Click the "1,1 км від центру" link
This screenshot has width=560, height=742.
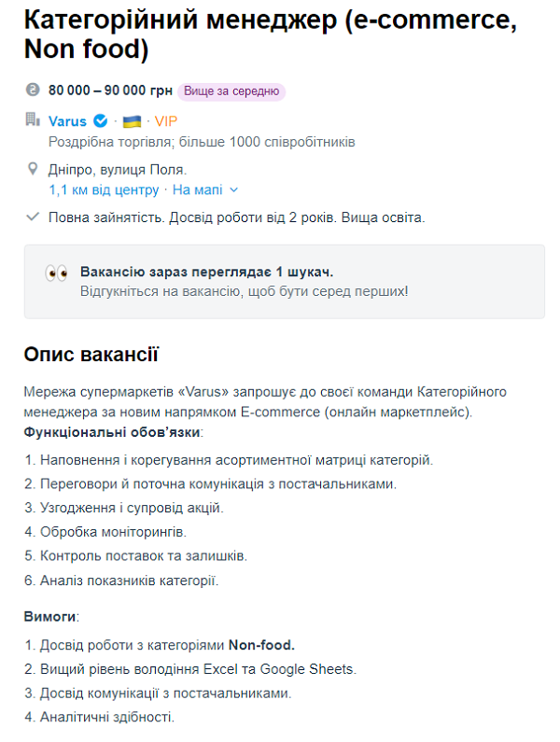click(104, 189)
